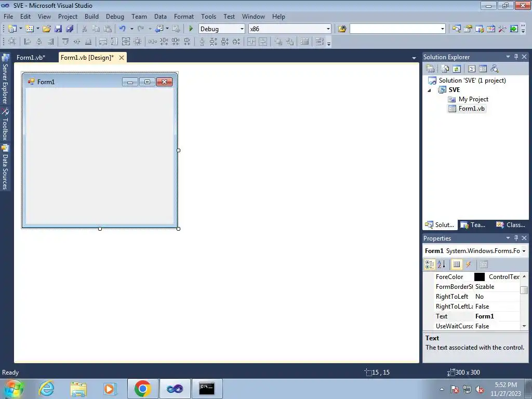
Task: Click the Open File folder icon
Action: click(x=47, y=29)
